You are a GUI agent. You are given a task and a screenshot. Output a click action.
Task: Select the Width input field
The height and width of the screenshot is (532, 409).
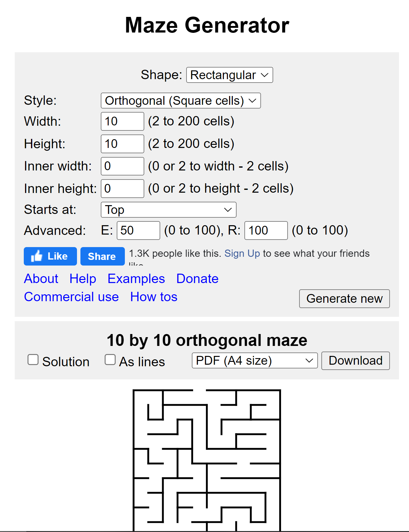coord(122,121)
